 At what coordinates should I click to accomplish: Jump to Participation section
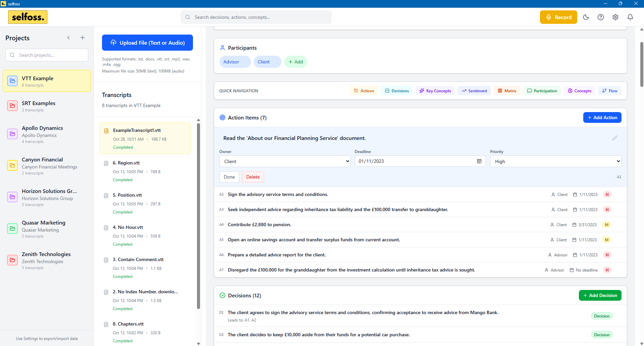click(x=542, y=91)
